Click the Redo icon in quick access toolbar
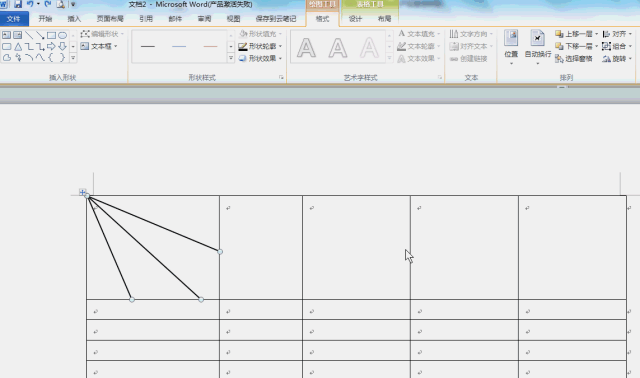 click(x=48, y=4)
